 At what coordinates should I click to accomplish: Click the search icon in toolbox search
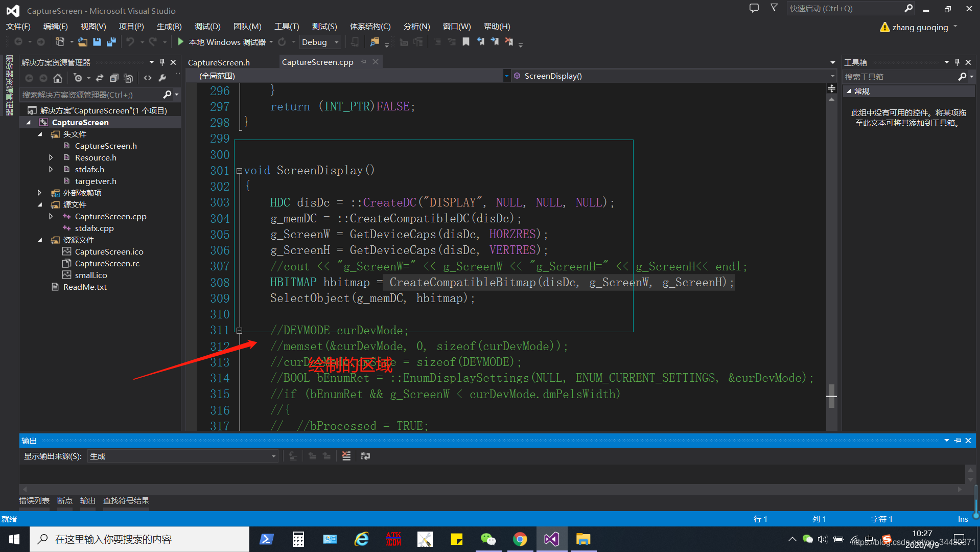point(962,77)
